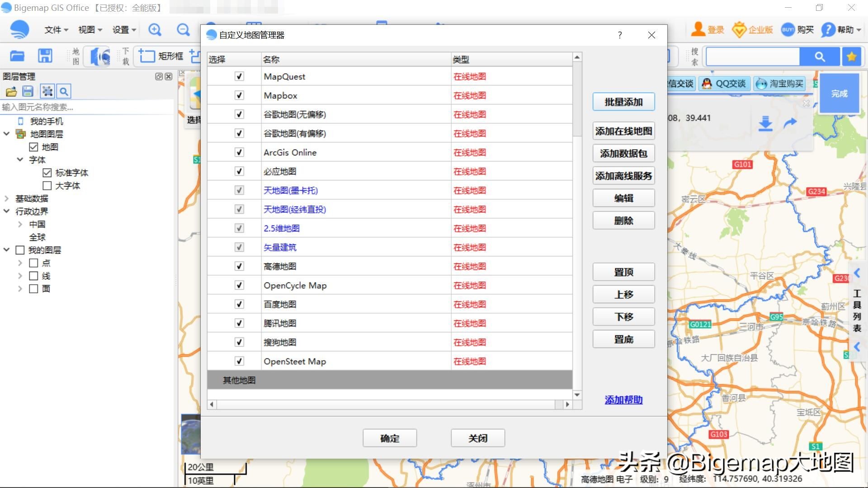Image resolution: width=868 pixels, height=488 pixels.
Task: Confirm with the 确定 button
Action: pos(389,437)
